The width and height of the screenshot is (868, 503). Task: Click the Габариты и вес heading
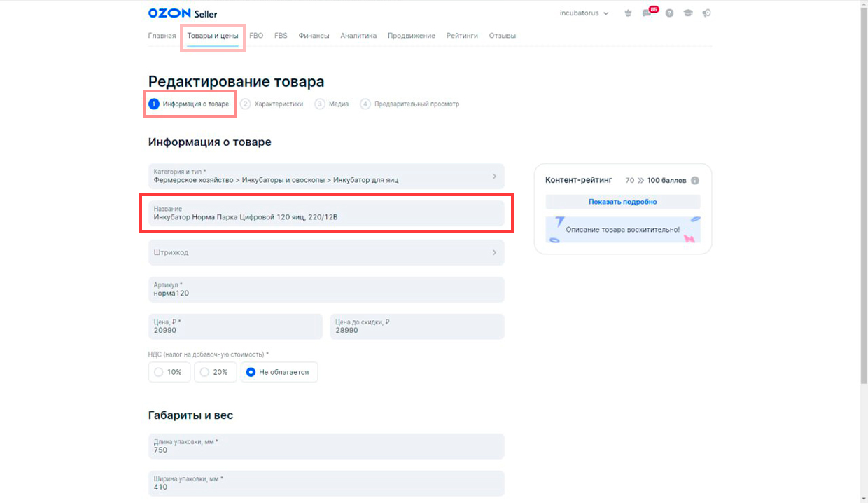[x=190, y=415]
